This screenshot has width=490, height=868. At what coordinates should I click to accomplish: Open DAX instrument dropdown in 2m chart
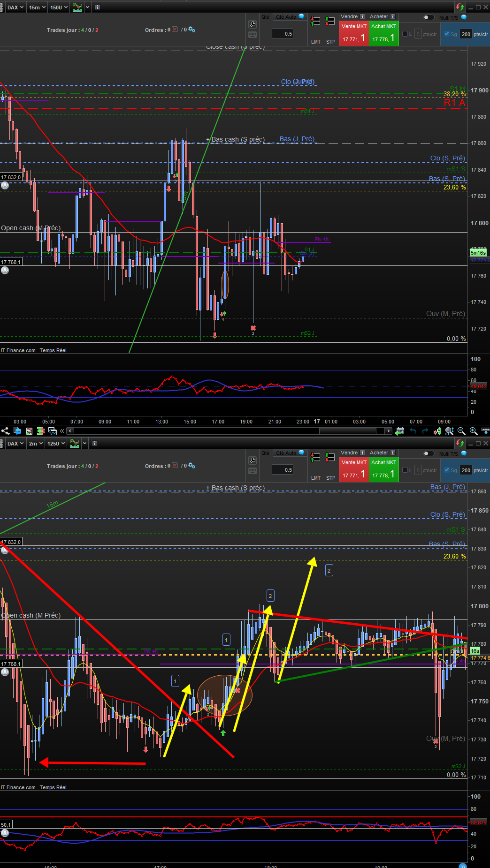click(x=15, y=443)
